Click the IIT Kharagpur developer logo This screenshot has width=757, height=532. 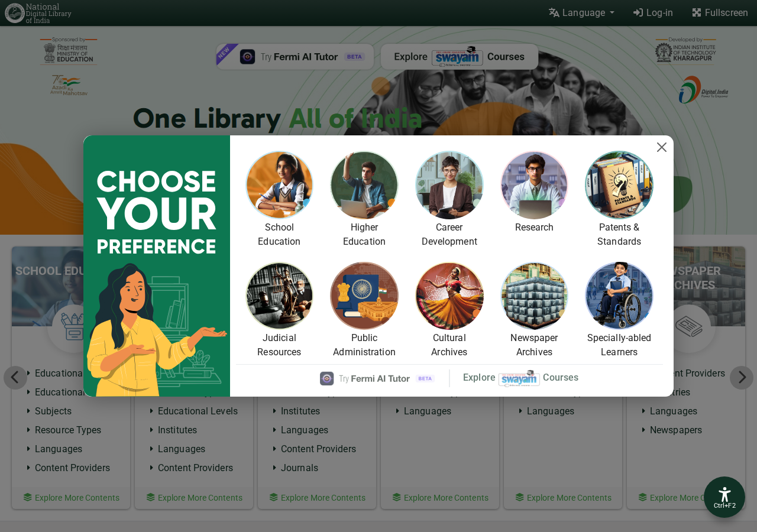(x=686, y=50)
